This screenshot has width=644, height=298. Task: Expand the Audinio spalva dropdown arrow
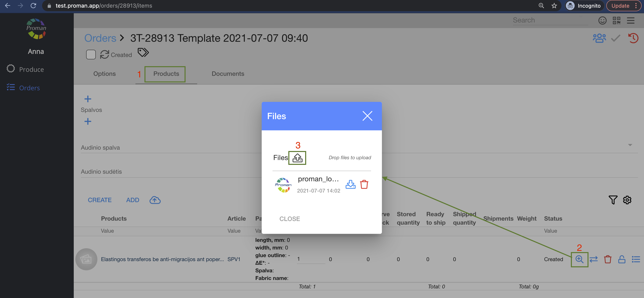coord(630,145)
